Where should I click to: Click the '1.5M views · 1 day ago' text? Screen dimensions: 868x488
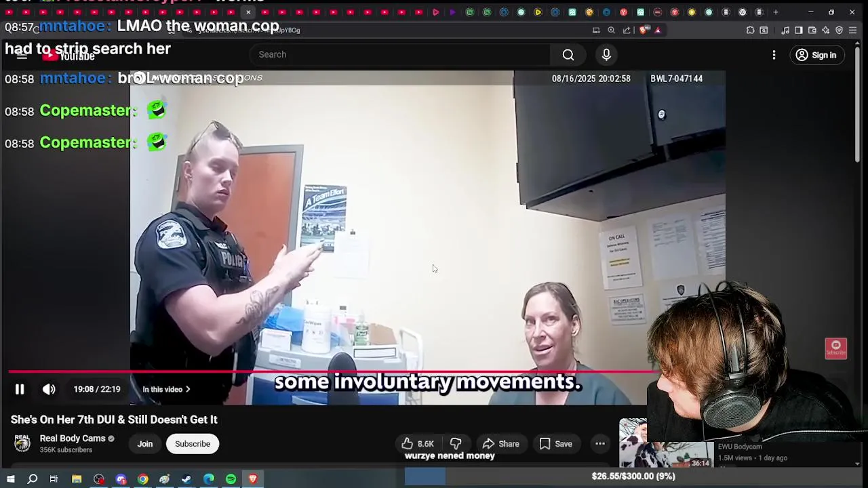[753, 458]
